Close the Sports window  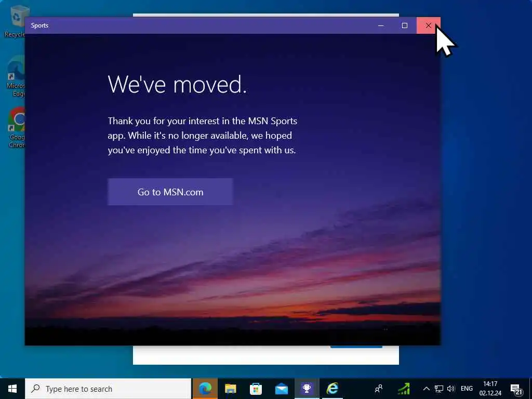tap(429, 25)
